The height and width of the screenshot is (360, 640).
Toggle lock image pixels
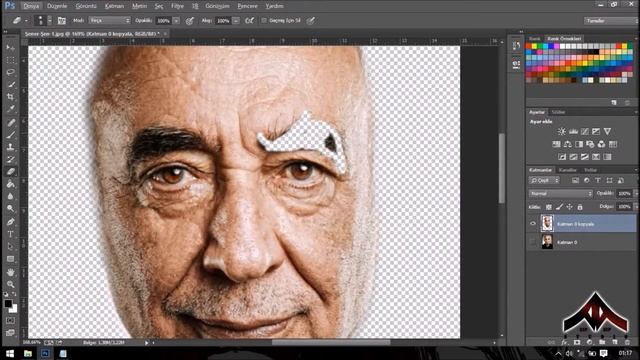pyautogui.click(x=559, y=207)
